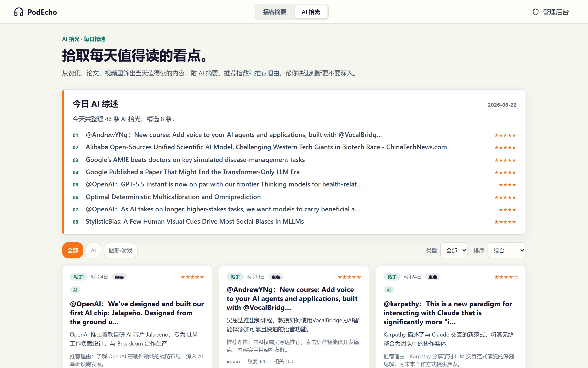Viewport: 588px width, 368px height.
Task: Click the star rating on digest row 01
Action: tap(505, 135)
